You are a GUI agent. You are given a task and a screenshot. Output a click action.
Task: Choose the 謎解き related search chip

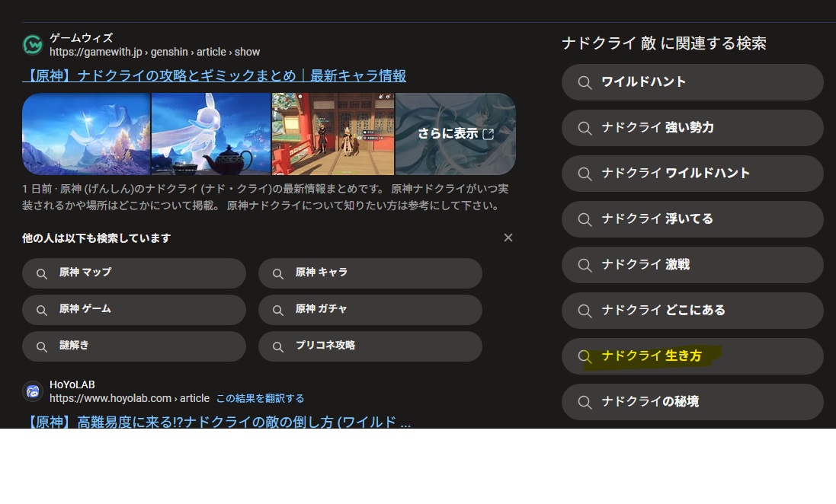[x=134, y=346]
